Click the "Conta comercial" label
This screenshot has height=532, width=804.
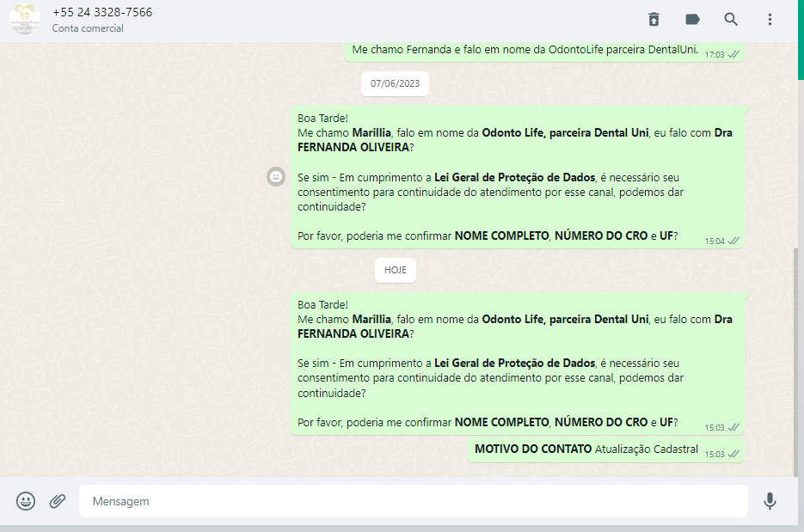[88, 28]
